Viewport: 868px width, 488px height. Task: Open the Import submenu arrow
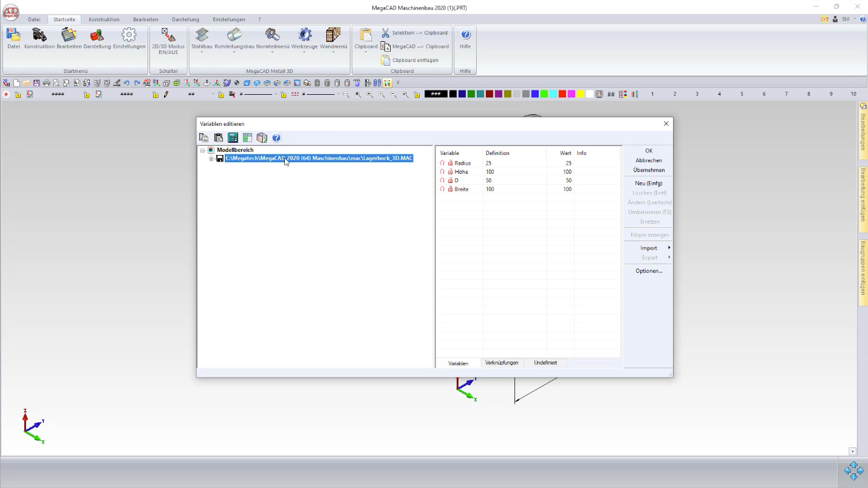pos(669,248)
